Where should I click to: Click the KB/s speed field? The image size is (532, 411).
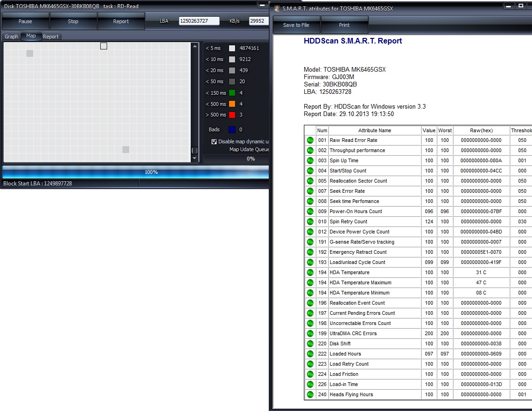(x=259, y=21)
